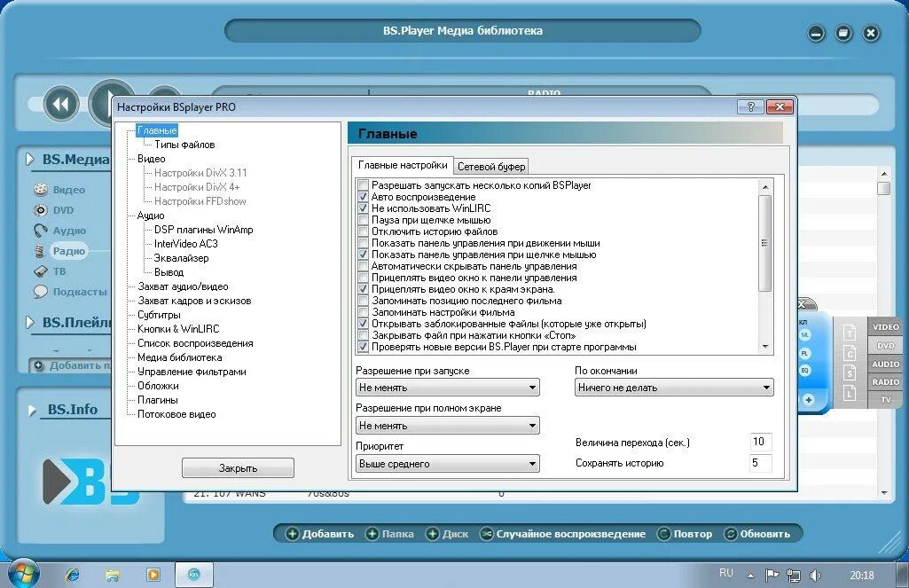The height and width of the screenshot is (588, 909).
Task: Click Закрыть button in settings
Action: [238, 468]
